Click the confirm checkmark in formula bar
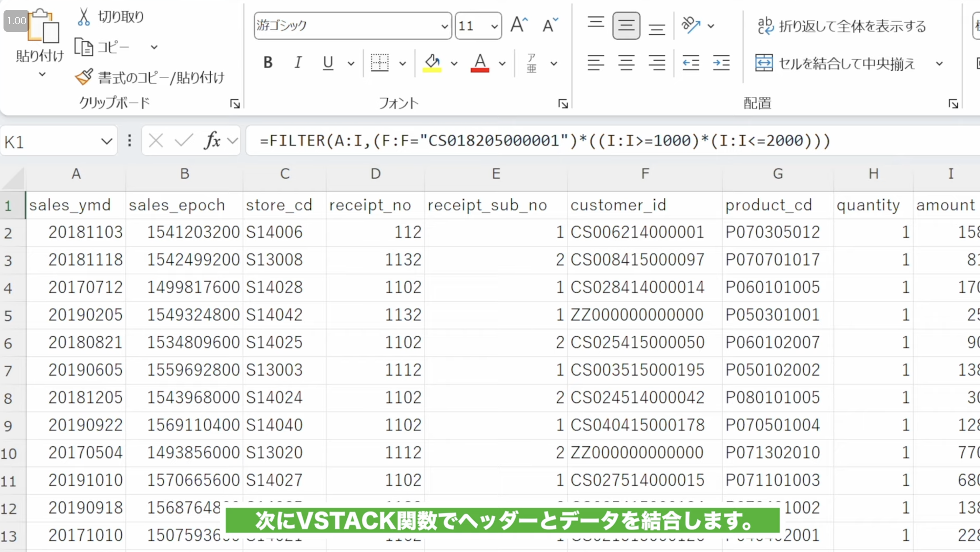This screenshot has width=980, height=552. click(183, 140)
